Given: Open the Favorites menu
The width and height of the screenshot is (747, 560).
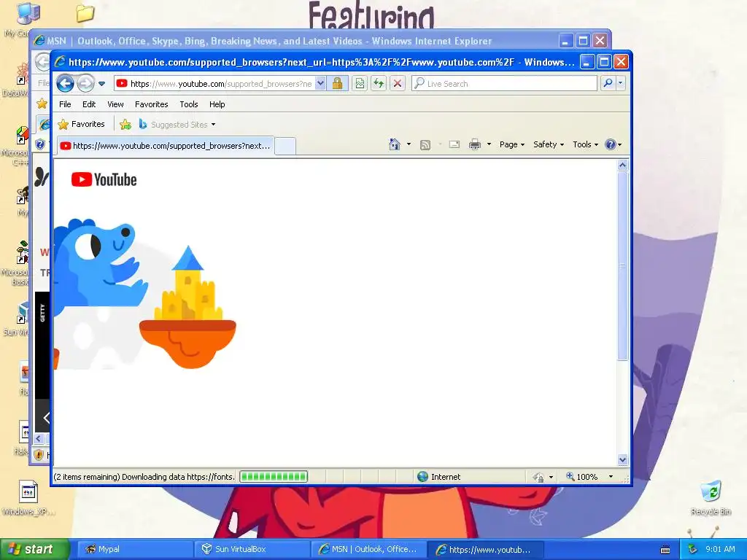Looking at the screenshot, I should 152,104.
